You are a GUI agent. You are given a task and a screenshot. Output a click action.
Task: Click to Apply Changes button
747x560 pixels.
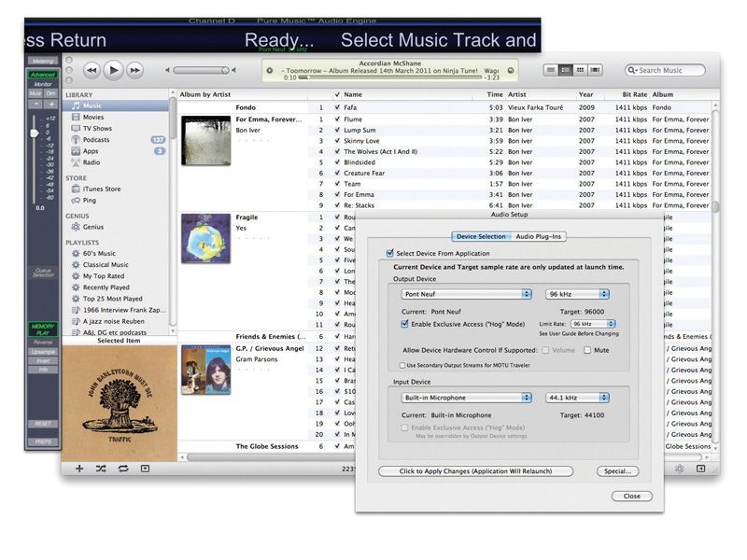point(475,470)
